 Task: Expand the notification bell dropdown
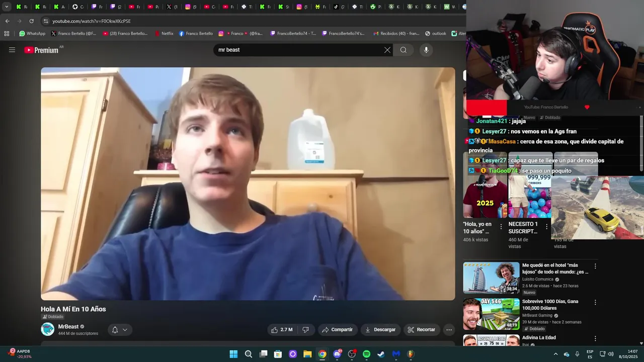pyautogui.click(x=120, y=330)
